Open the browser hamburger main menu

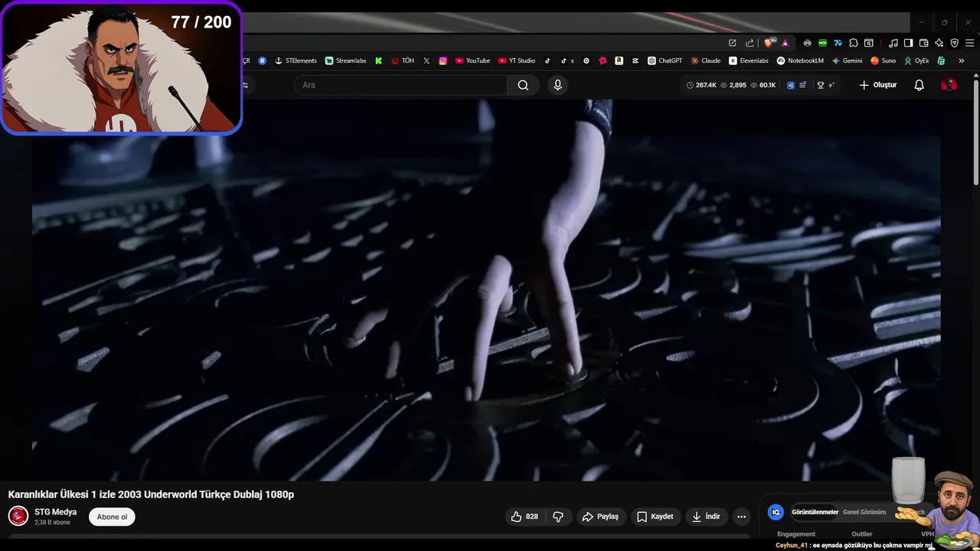[969, 43]
